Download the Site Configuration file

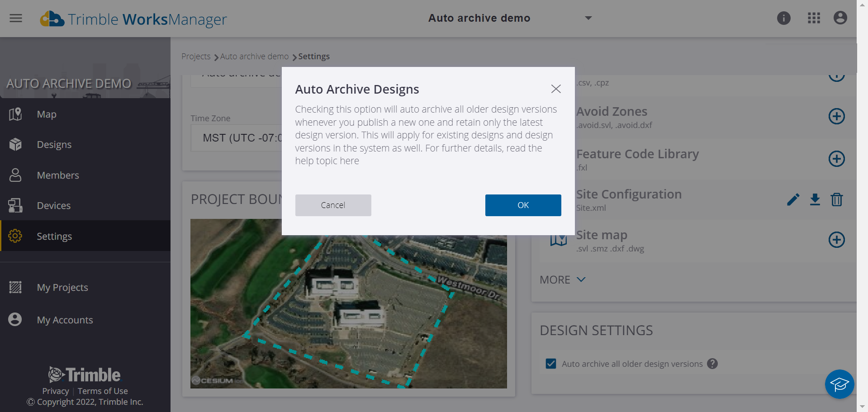coord(815,199)
